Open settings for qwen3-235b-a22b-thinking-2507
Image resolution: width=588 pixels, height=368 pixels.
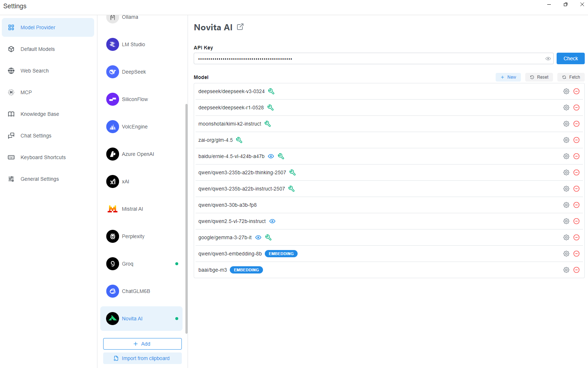[566, 172]
